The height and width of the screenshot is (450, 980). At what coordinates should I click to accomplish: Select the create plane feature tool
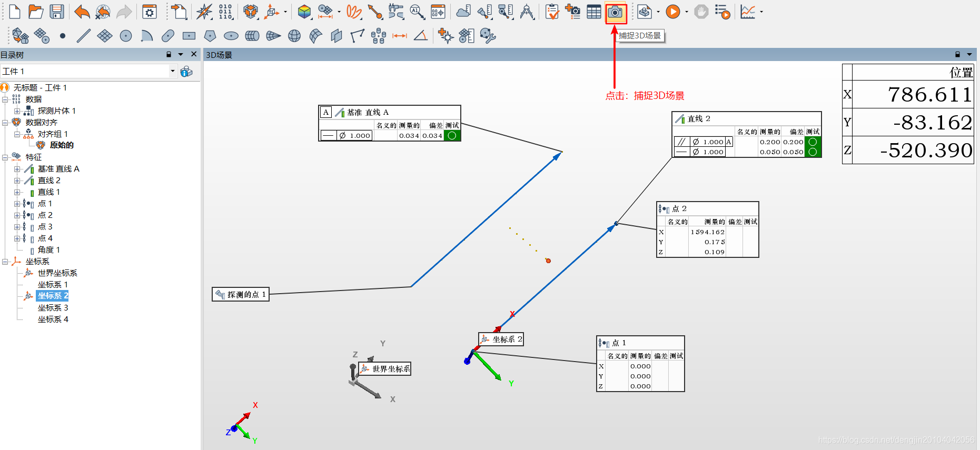coord(105,36)
